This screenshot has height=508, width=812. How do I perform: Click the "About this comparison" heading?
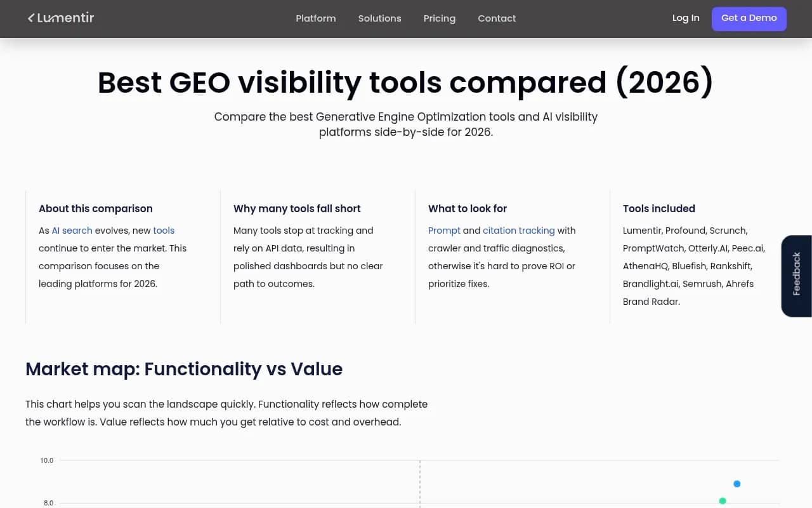pyautogui.click(x=95, y=208)
